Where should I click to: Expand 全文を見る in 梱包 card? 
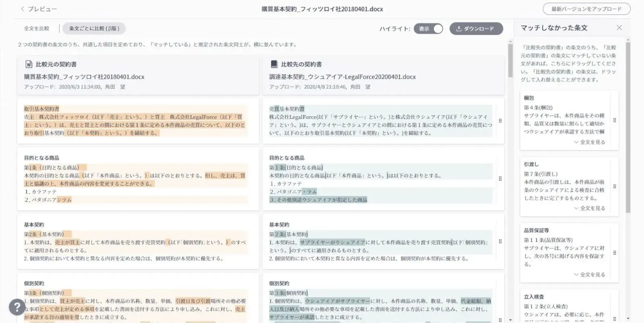(590, 142)
